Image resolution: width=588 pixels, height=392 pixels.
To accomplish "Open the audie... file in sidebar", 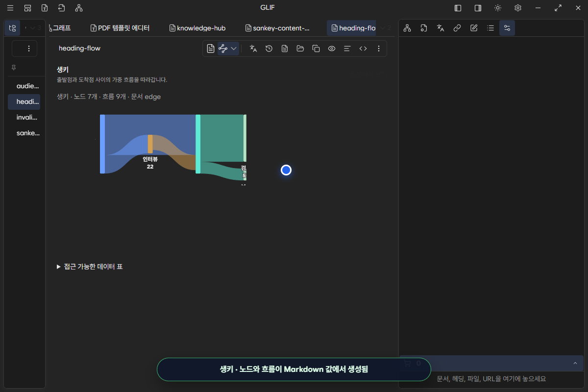I will (x=27, y=86).
